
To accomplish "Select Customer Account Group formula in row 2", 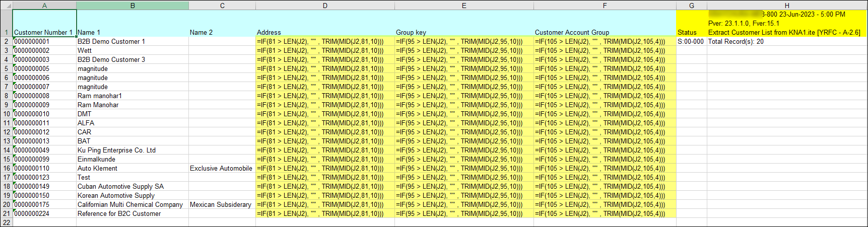I will tap(605, 41).
